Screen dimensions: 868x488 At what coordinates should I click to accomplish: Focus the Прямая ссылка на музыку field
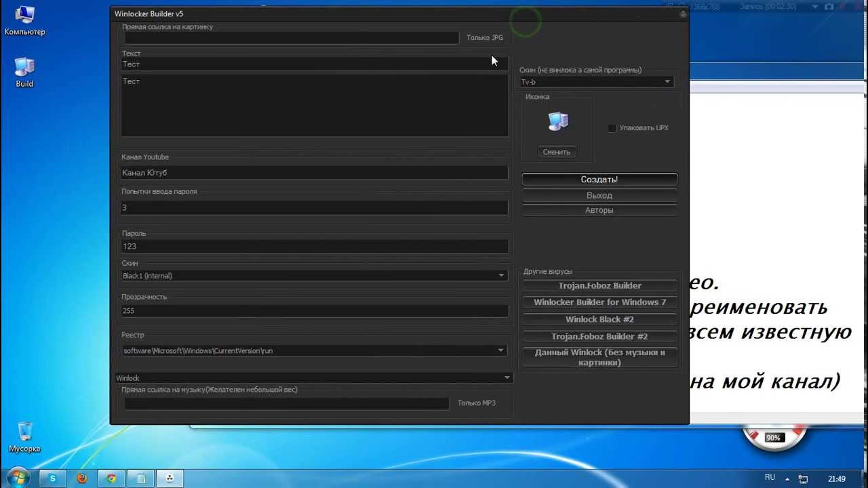286,403
